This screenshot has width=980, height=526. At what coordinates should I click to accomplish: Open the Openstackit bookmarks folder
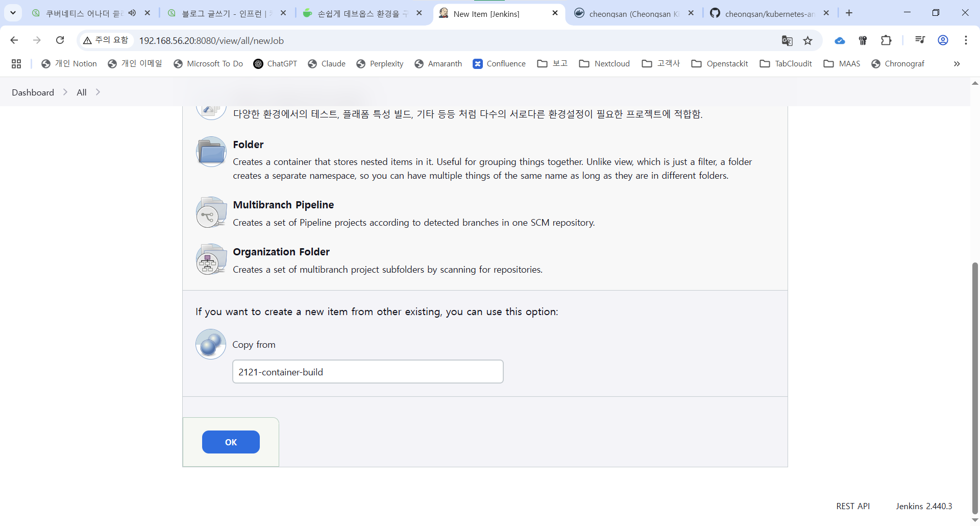click(x=720, y=64)
